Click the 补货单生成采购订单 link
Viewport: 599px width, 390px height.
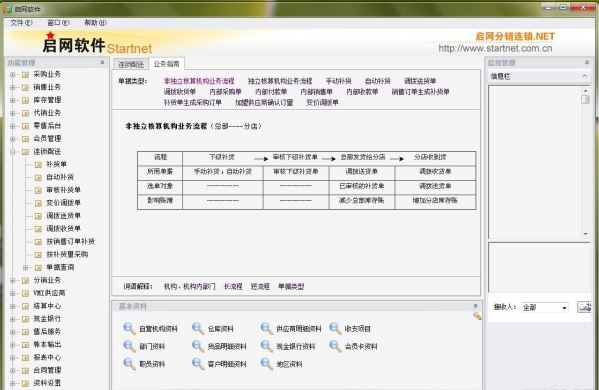(193, 102)
